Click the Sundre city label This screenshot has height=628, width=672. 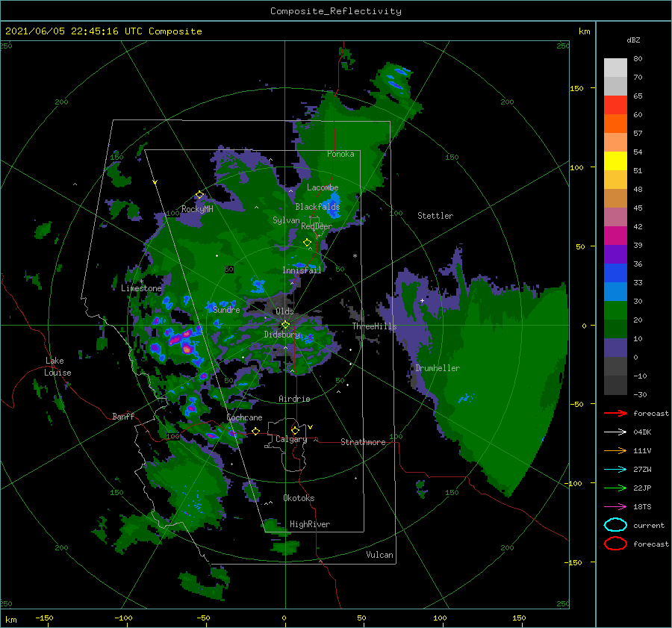(x=226, y=309)
